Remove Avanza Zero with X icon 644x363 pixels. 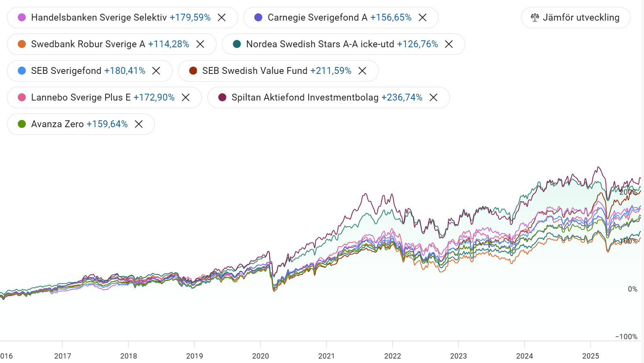pyautogui.click(x=139, y=124)
